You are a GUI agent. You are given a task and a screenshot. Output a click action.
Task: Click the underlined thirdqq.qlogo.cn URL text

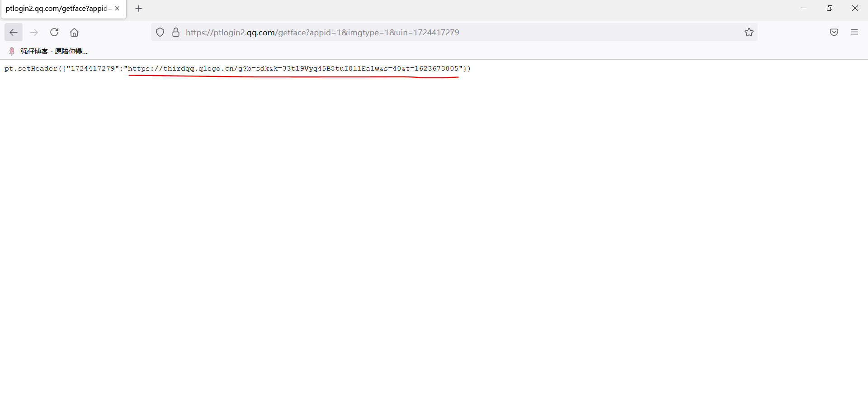[293, 69]
